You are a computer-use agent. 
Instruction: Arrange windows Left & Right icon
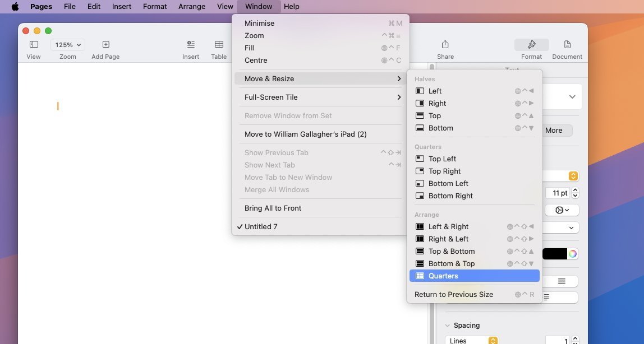click(420, 226)
